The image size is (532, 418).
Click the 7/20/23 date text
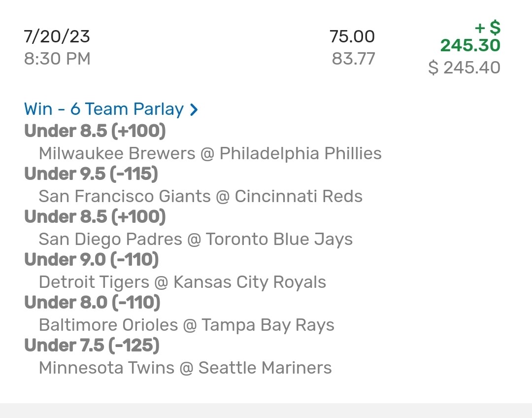[x=57, y=36]
